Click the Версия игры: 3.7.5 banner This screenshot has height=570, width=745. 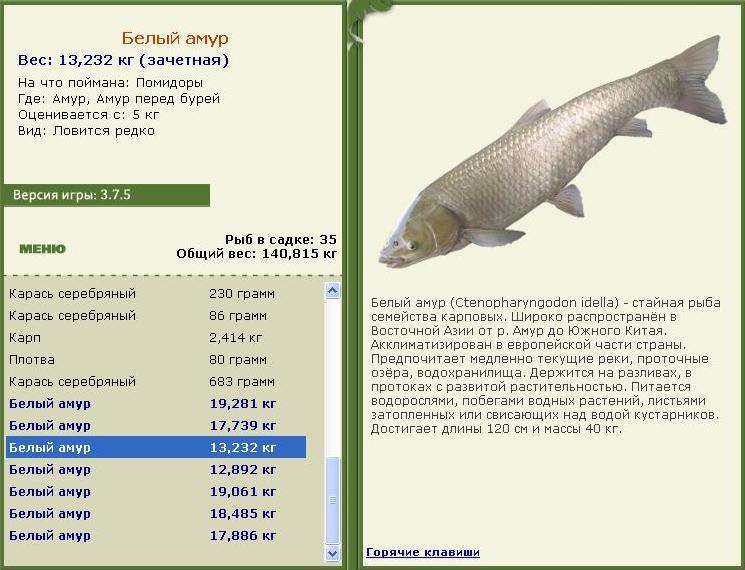(107, 195)
